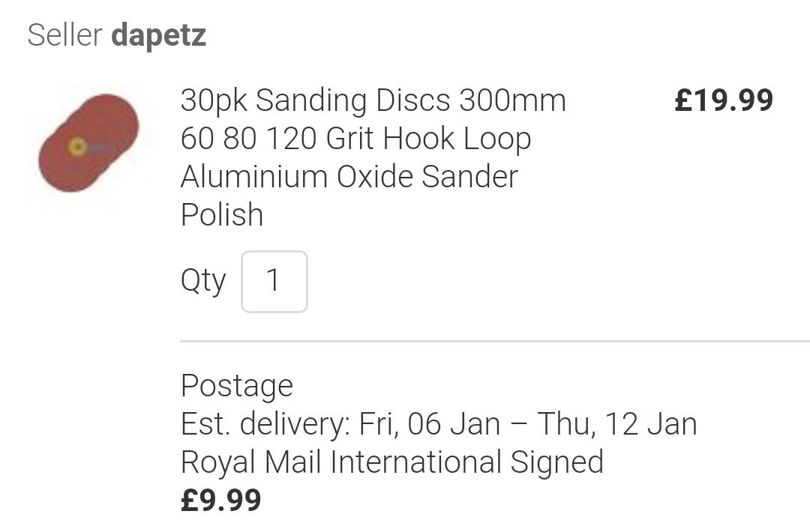Click the Thu, 12 Jan delivery date

(617, 423)
